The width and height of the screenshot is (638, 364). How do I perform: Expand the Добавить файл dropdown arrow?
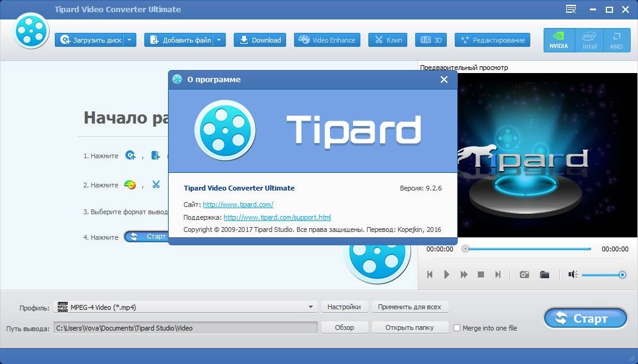[x=219, y=40]
